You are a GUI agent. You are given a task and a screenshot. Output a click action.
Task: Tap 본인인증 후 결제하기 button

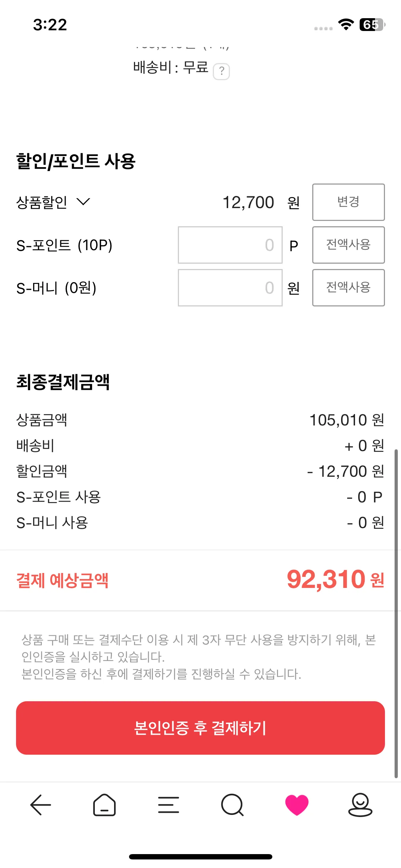tap(200, 728)
